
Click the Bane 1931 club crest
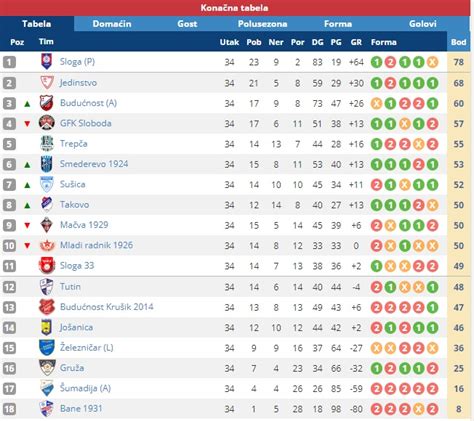pyautogui.click(x=47, y=409)
